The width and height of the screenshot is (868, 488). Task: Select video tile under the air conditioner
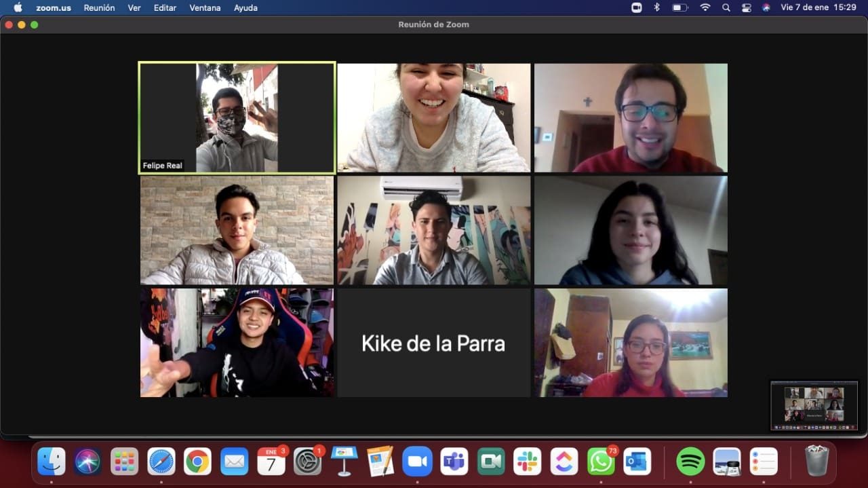(434, 230)
